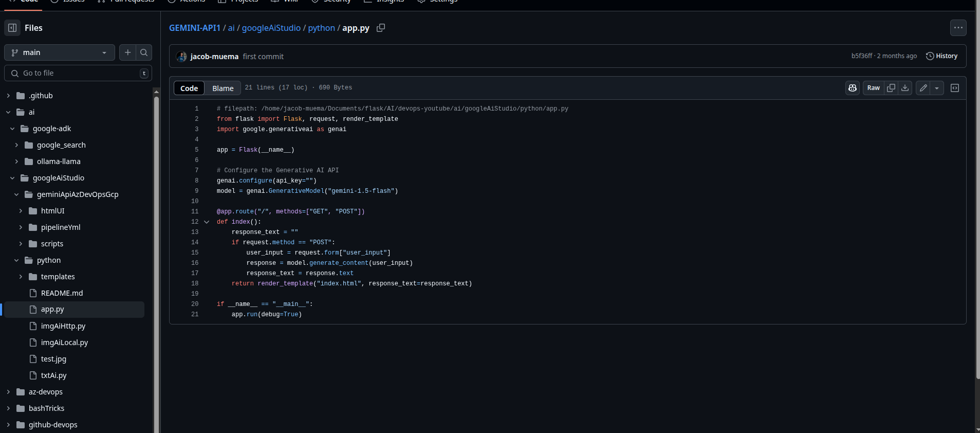Image resolution: width=980 pixels, height=433 pixels.
Task: Collapse the python folder chevron
Action: pos(16,260)
